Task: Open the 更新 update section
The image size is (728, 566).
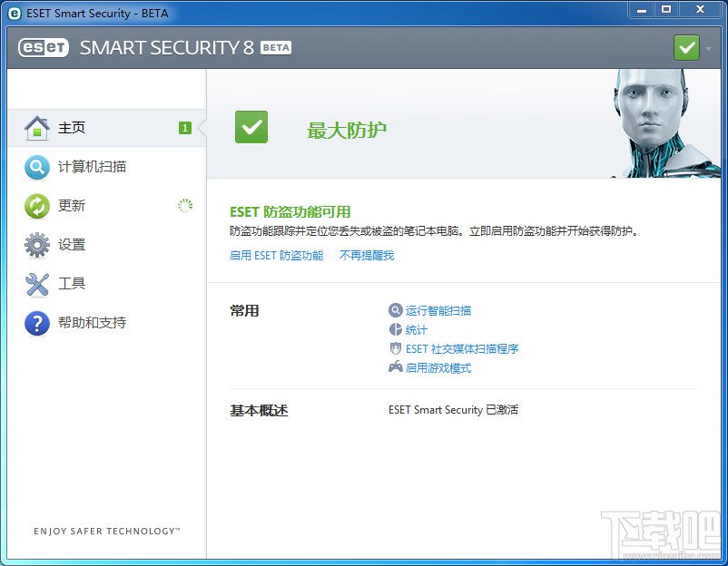Action: coord(72,206)
